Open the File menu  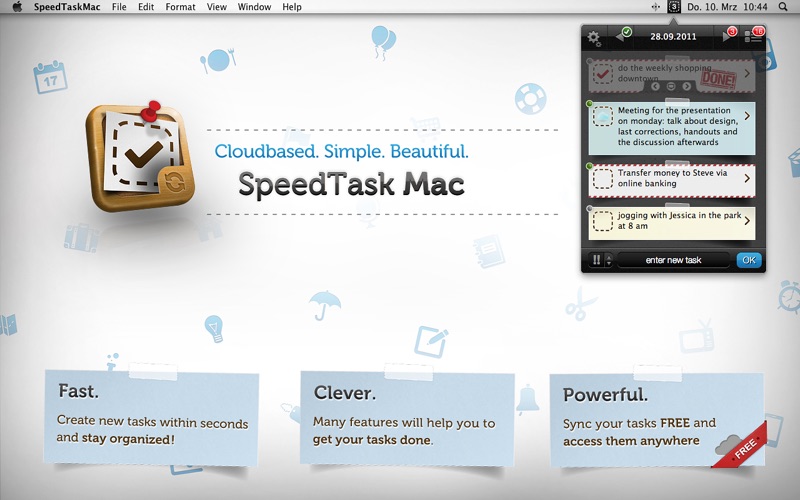pos(119,7)
